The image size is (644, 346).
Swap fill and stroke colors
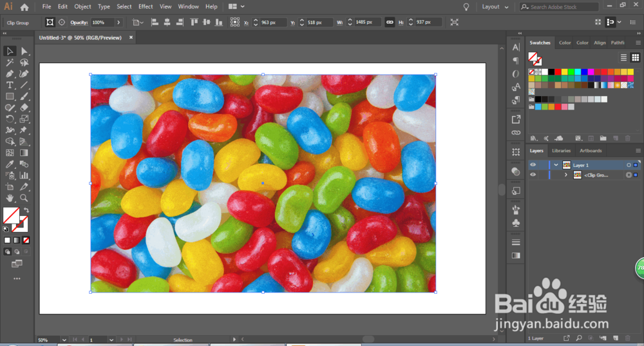tap(26, 210)
